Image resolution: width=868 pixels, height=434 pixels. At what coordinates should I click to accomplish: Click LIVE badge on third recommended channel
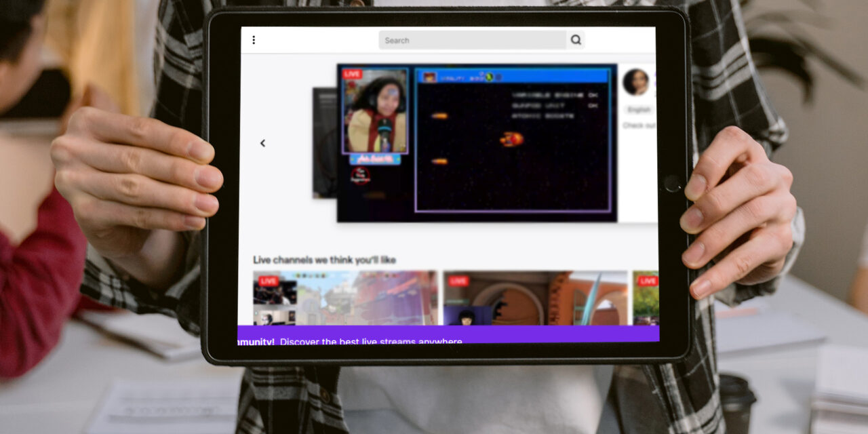[647, 281]
